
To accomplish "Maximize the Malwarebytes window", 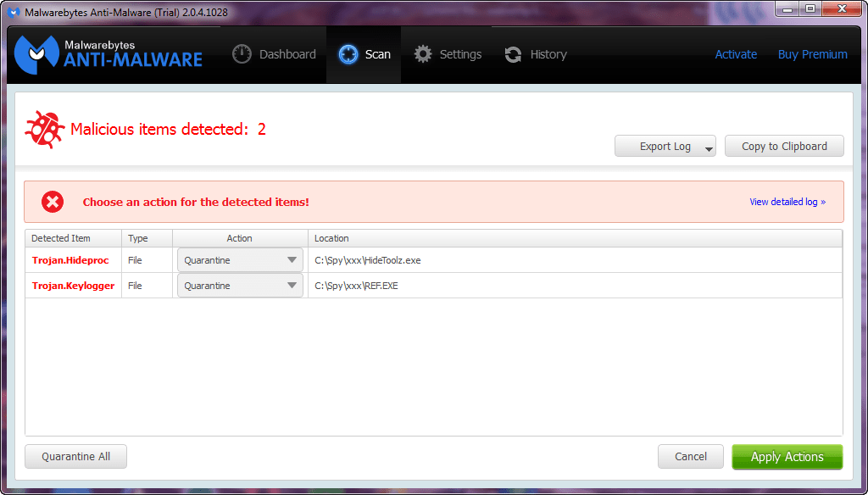I will pyautogui.click(x=810, y=8).
